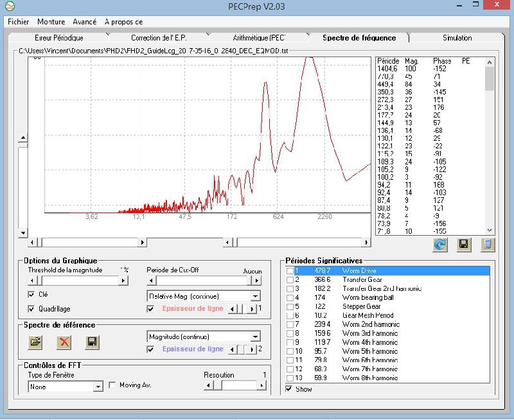Click left arrow of Threshold de la magnitude slider

tap(31, 281)
